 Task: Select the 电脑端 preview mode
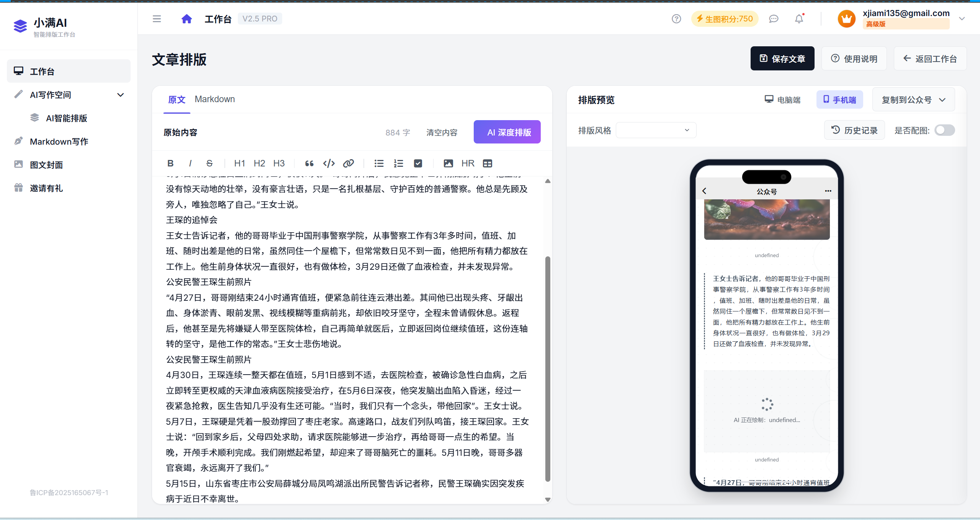(x=782, y=99)
